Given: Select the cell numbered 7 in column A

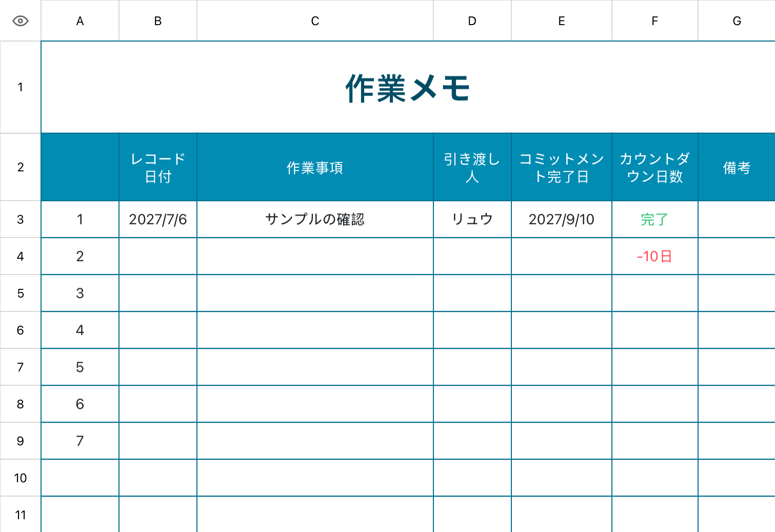Looking at the screenshot, I should click(80, 441).
